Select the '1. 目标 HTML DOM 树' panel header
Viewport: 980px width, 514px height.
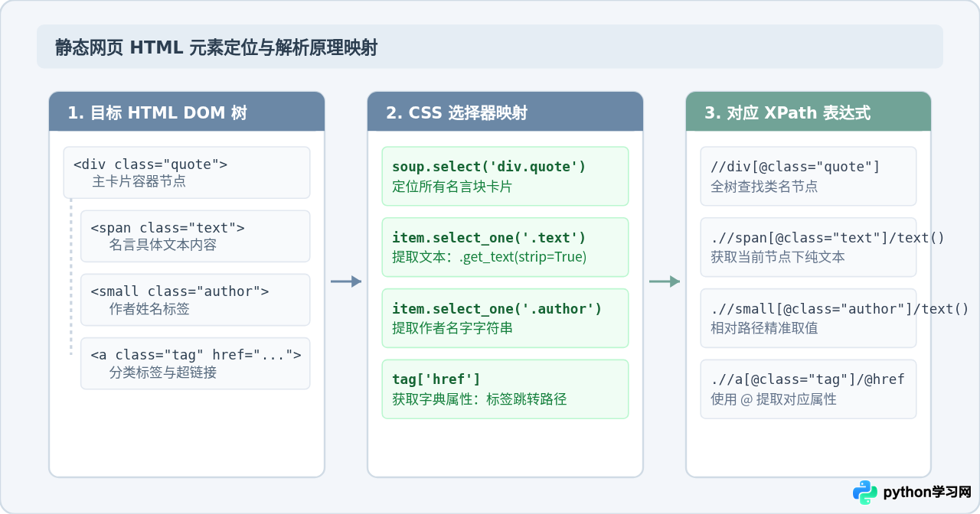click(187, 112)
